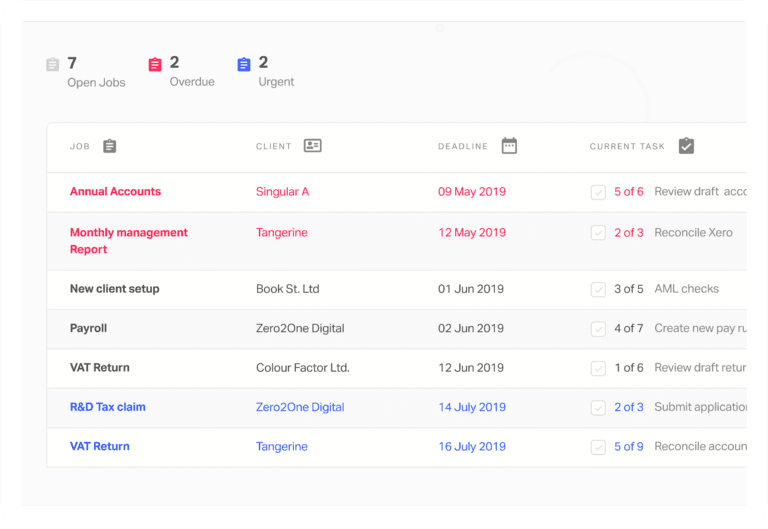Click the 16 July 2019 deadline
The image size is (768, 529).
(x=472, y=447)
